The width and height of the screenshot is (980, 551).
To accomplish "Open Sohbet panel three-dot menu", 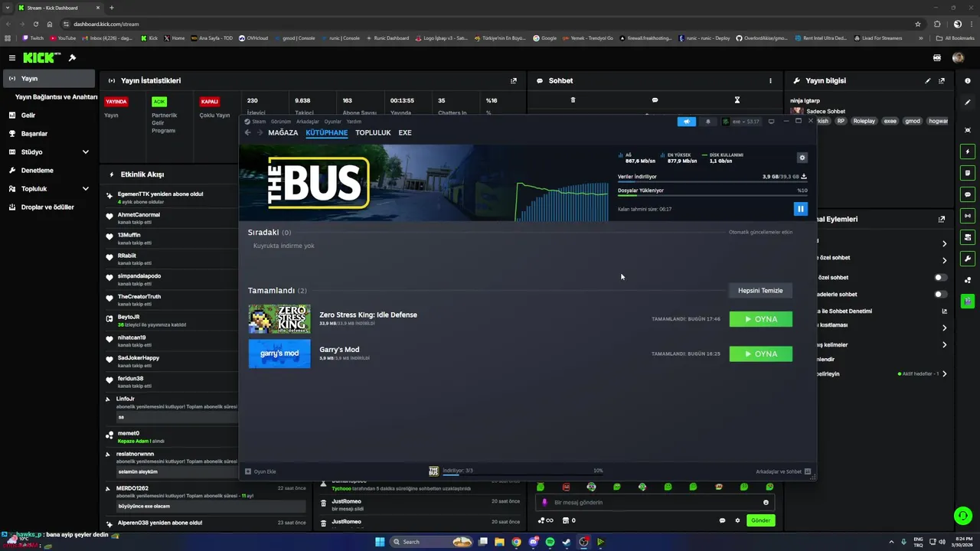I will click(770, 80).
